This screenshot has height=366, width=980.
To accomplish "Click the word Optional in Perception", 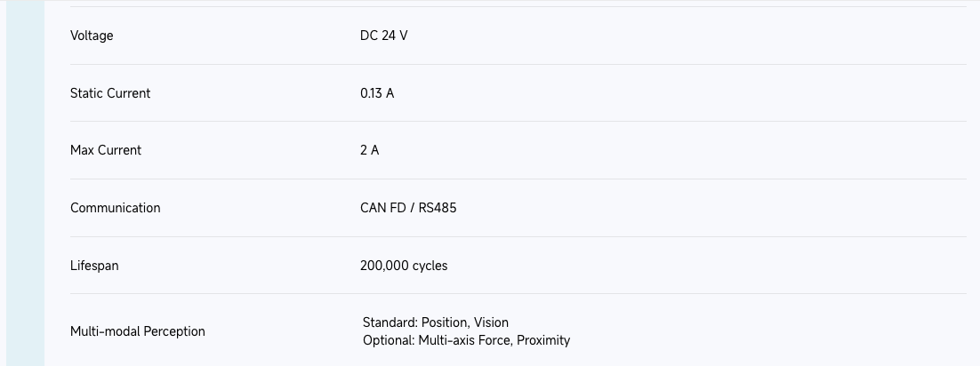I will 387,340.
